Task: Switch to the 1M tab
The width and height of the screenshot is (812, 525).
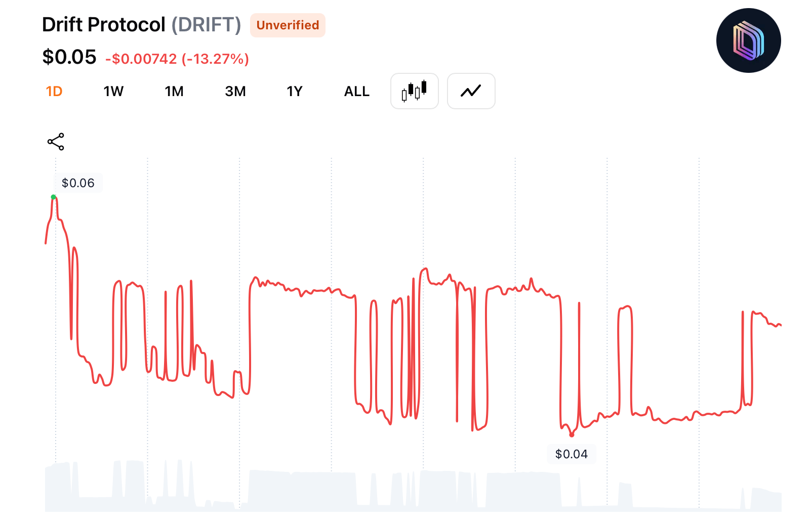Action: click(174, 91)
